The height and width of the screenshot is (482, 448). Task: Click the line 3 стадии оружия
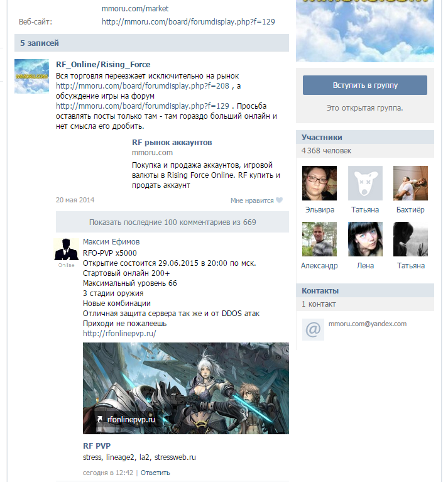coord(113,293)
